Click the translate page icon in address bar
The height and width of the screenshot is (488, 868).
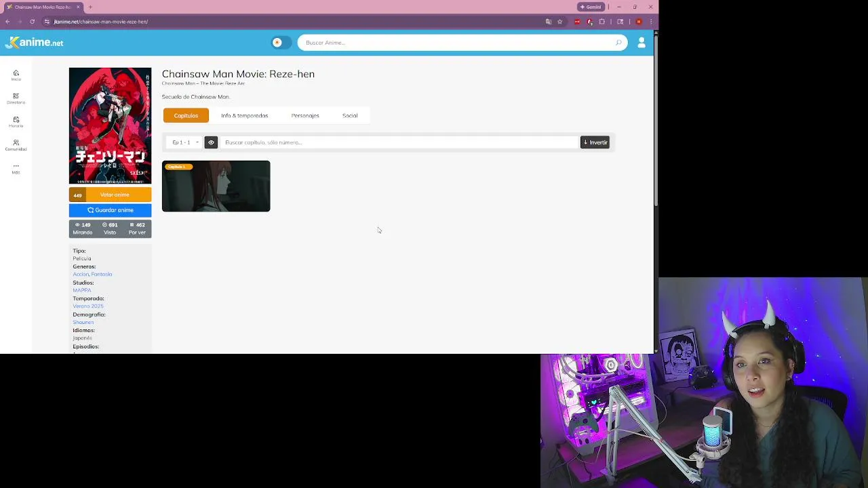point(548,22)
